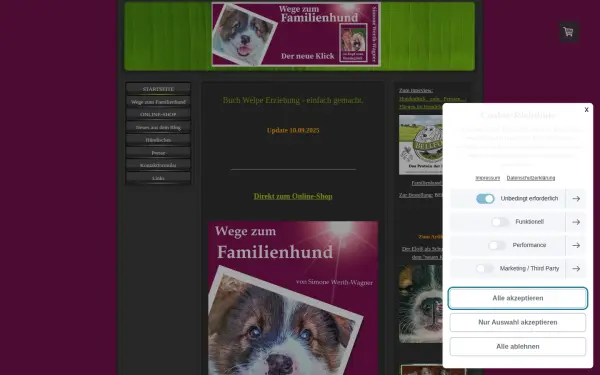Open the shopping cart icon
The image size is (600, 375).
pos(568,32)
